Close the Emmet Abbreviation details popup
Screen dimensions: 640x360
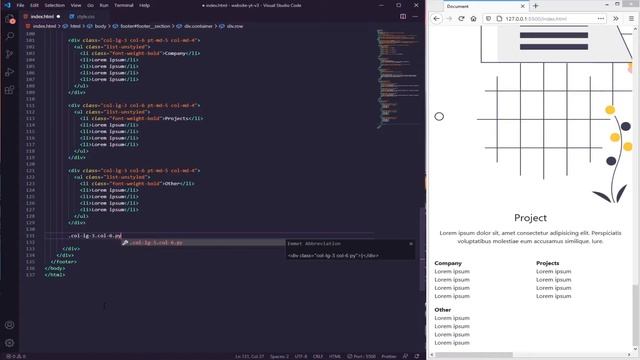coord(411,244)
